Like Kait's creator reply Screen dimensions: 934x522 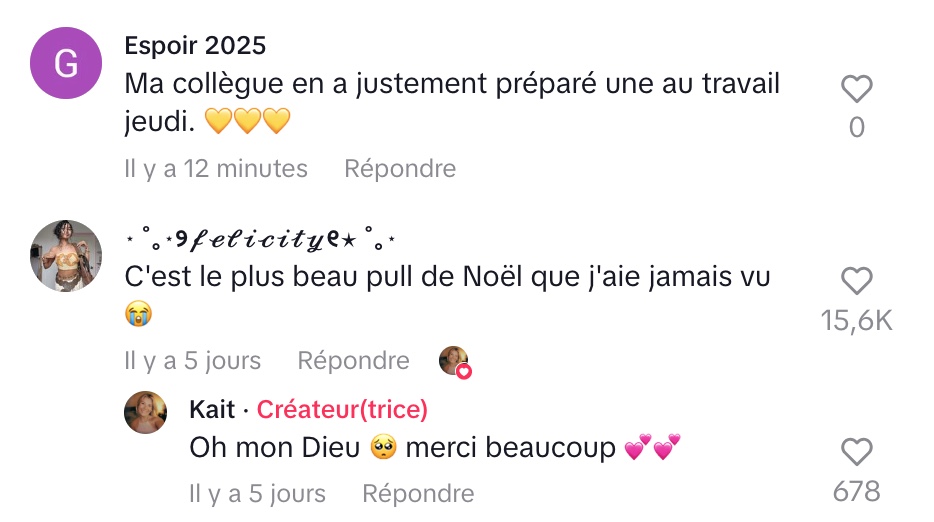857,451
